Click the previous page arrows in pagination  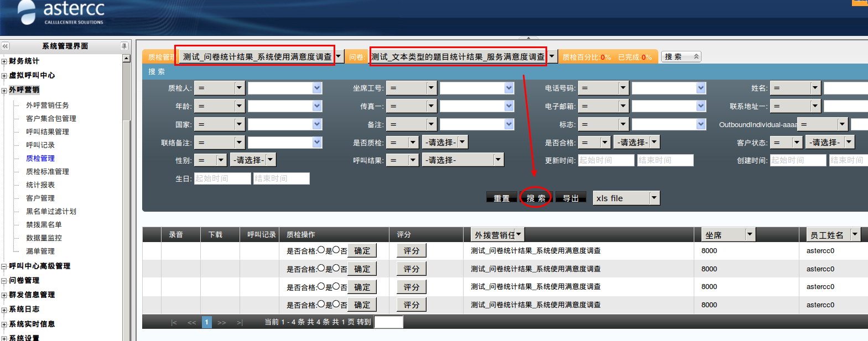tap(191, 322)
